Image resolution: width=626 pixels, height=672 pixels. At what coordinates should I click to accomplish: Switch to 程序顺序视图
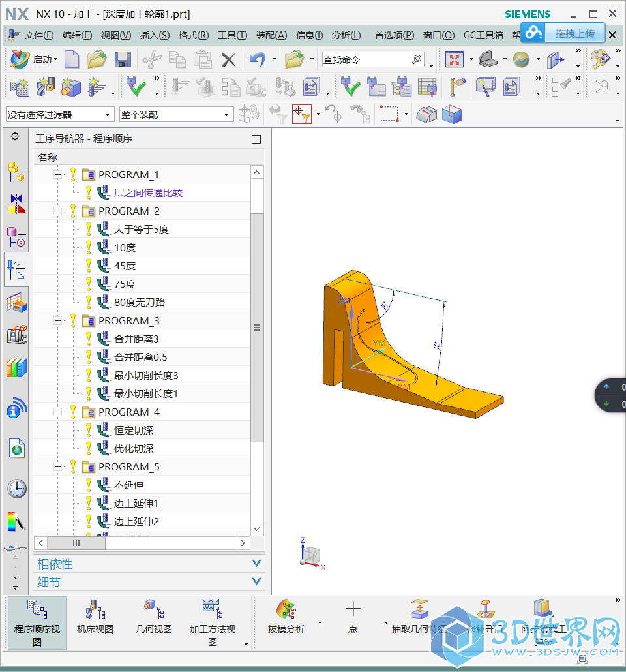[x=37, y=622]
